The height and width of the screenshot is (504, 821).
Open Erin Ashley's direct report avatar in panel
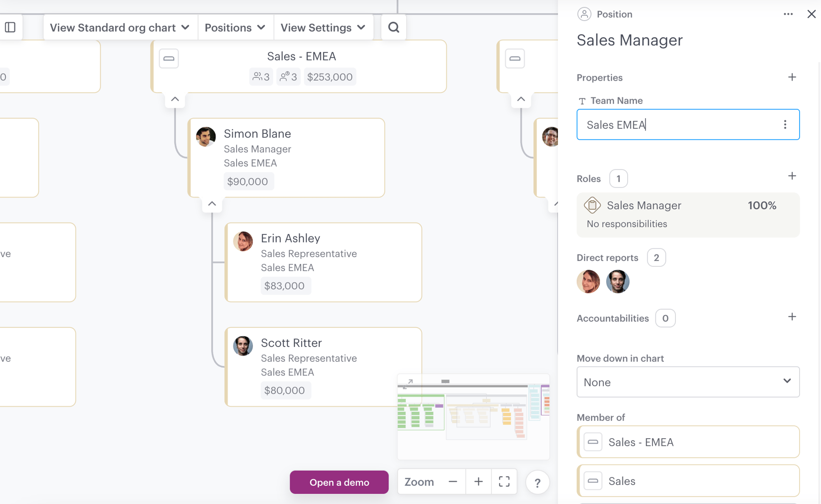click(x=589, y=282)
